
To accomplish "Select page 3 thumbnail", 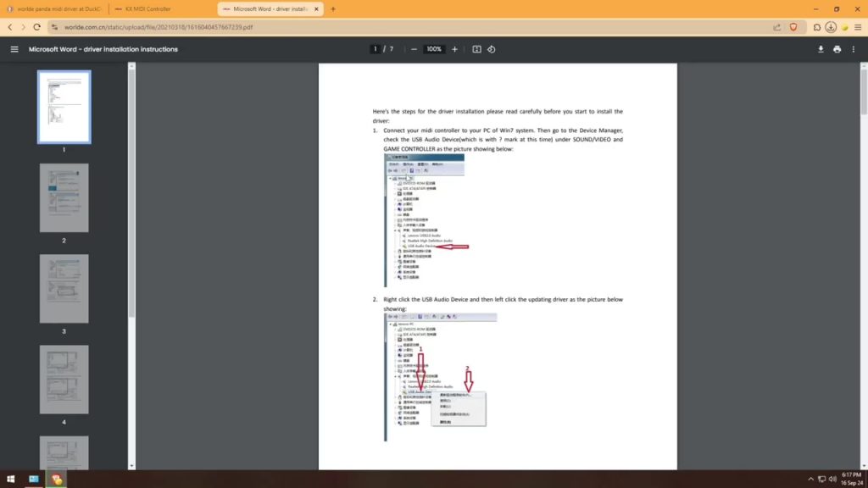I will click(x=64, y=288).
